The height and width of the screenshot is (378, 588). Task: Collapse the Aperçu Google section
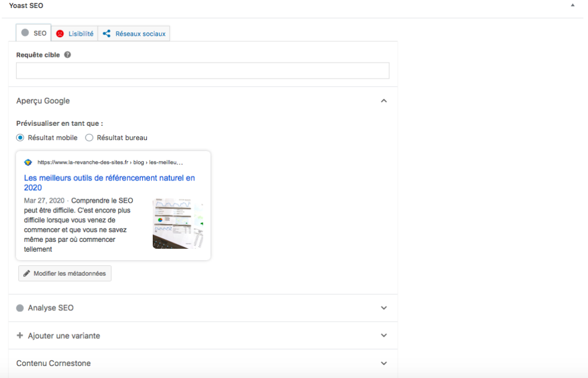click(x=384, y=101)
